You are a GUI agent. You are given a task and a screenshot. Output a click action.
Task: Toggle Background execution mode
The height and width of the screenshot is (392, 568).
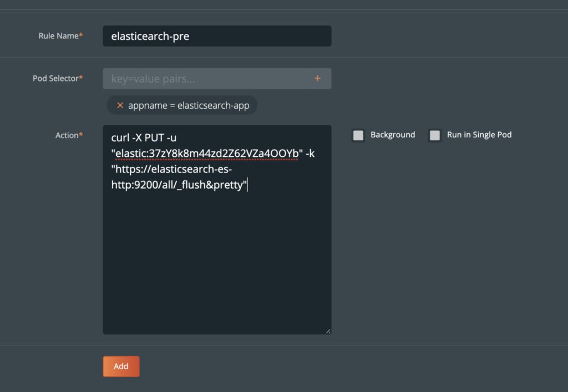[x=358, y=135]
